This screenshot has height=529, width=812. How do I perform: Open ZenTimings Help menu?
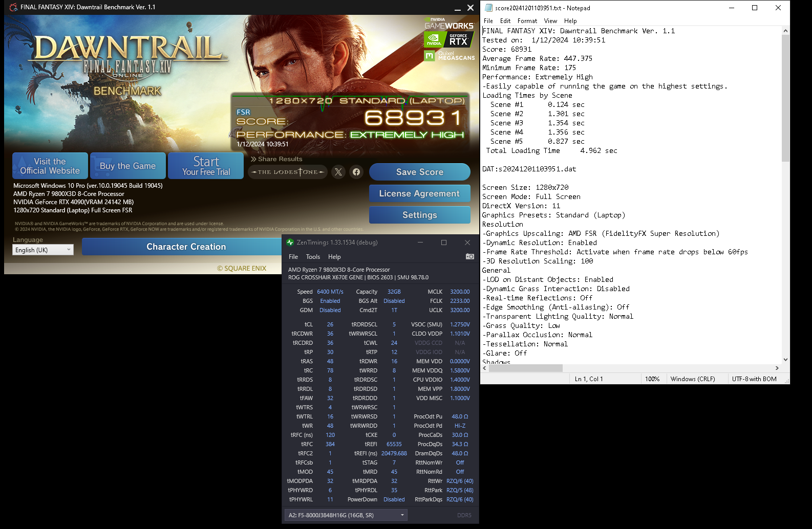334,257
